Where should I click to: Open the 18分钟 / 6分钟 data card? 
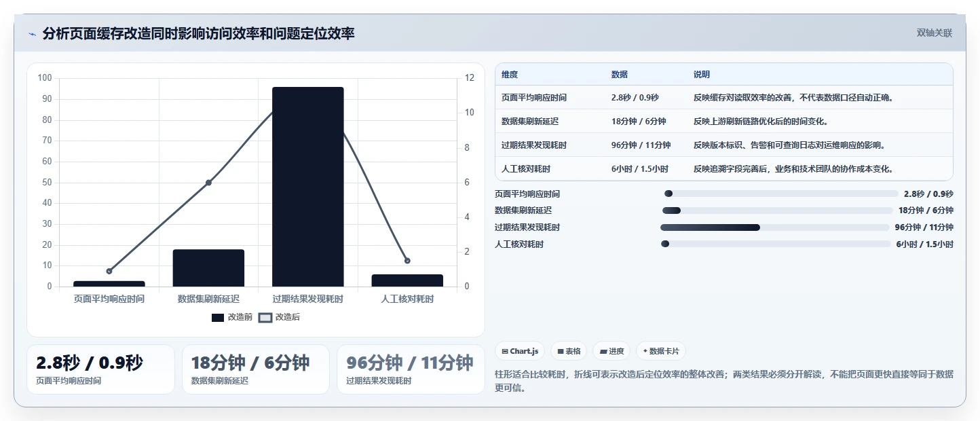(x=256, y=369)
